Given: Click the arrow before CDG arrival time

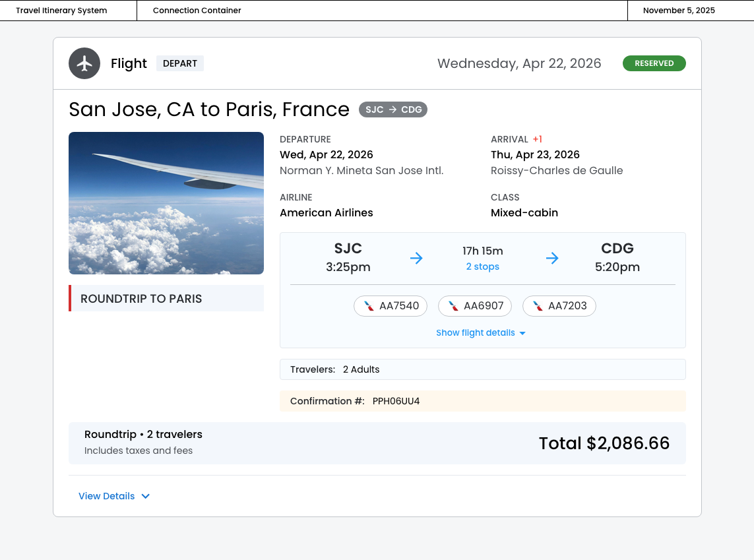Looking at the screenshot, I should 552,258.
